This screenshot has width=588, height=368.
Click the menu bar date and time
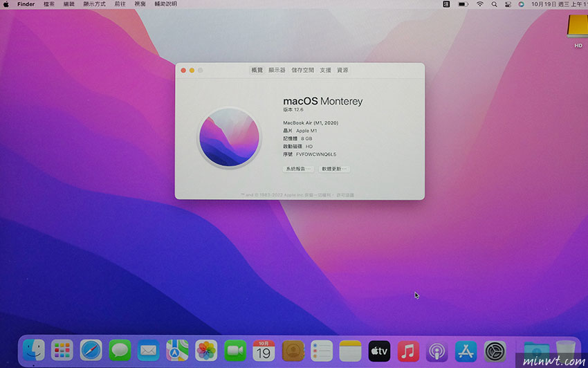[560, 4]
